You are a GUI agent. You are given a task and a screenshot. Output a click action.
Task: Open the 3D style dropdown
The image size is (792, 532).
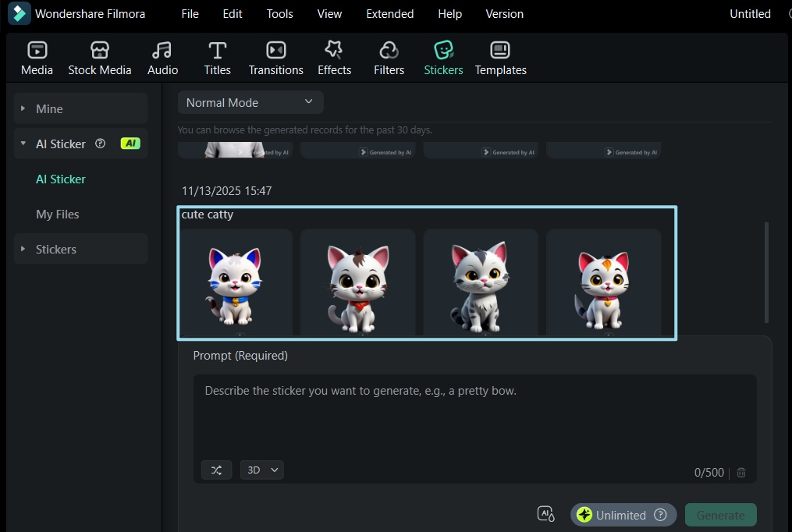pyautogui.click(x=261, y=470)
